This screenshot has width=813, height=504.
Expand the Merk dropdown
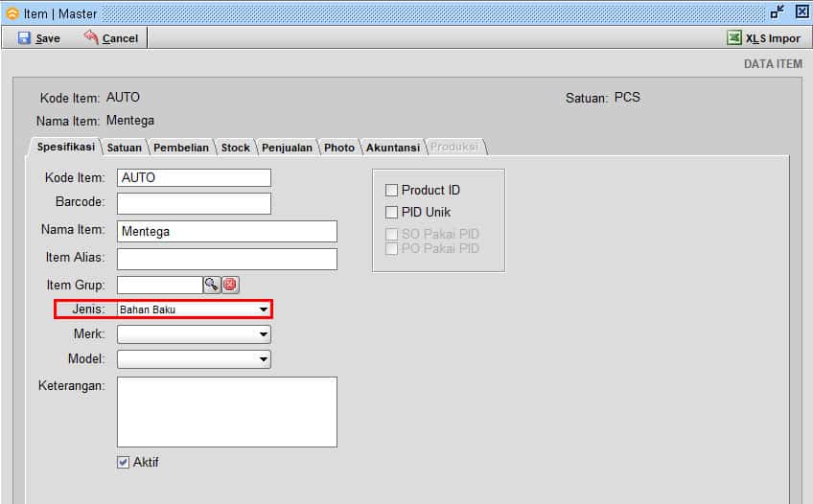coord(264,334)
